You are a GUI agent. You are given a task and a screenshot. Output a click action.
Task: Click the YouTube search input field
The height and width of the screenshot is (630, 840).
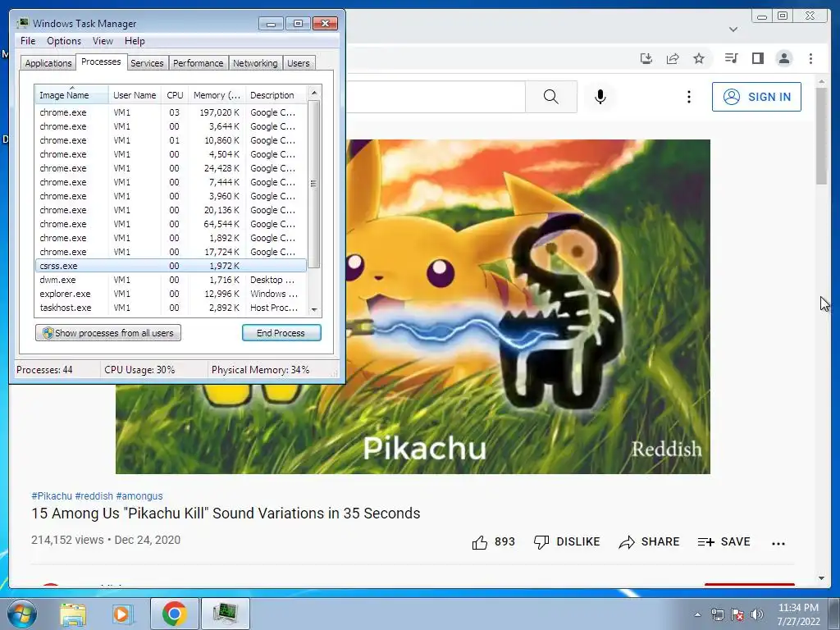(435, 97)
